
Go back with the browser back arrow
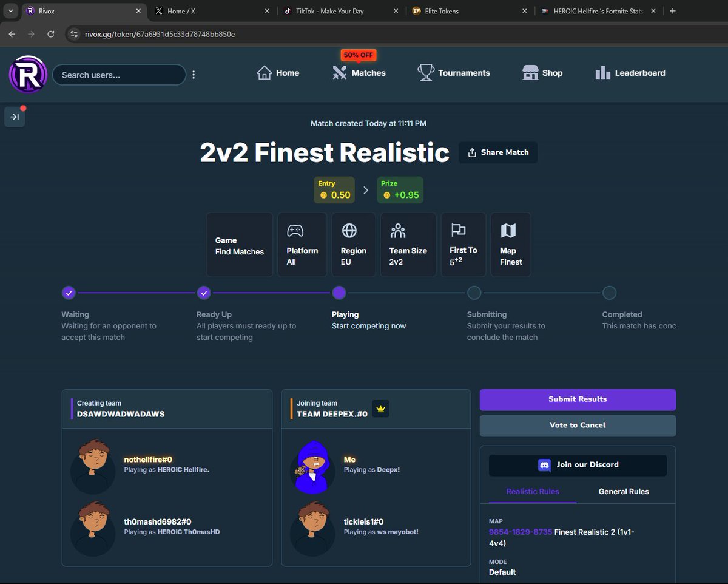pyautogui.click(x=12, y=34)
